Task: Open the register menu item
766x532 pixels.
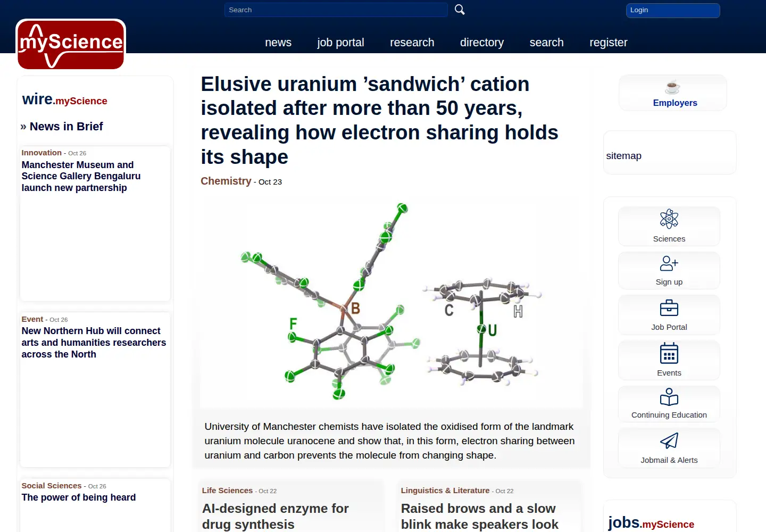Action: [609, 43]
